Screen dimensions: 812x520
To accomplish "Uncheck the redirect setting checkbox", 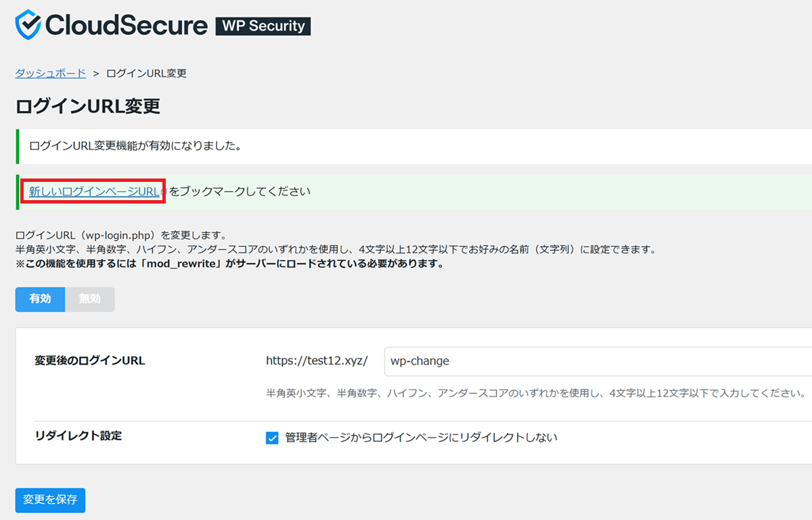I will [x=272, y=438].
